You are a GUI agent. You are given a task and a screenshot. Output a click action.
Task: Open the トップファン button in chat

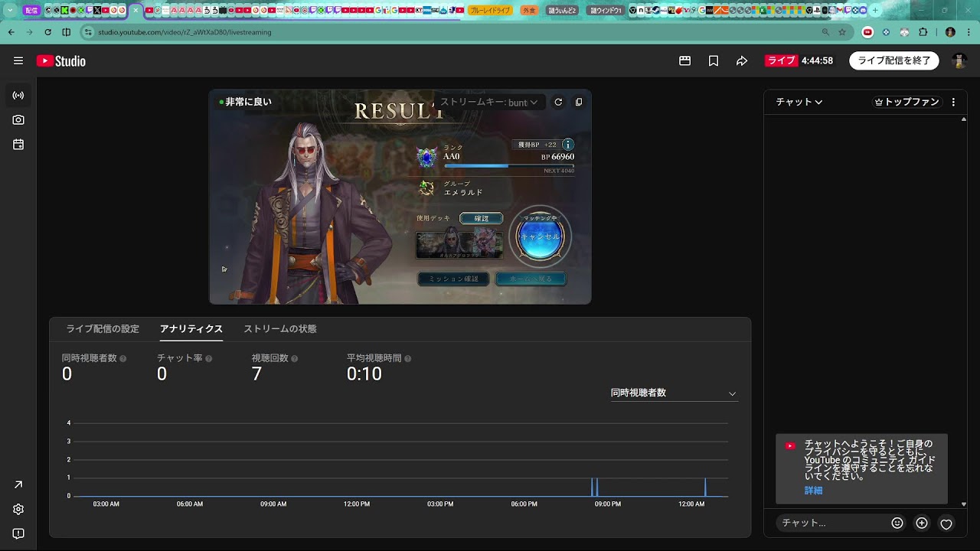coord(907,102)
